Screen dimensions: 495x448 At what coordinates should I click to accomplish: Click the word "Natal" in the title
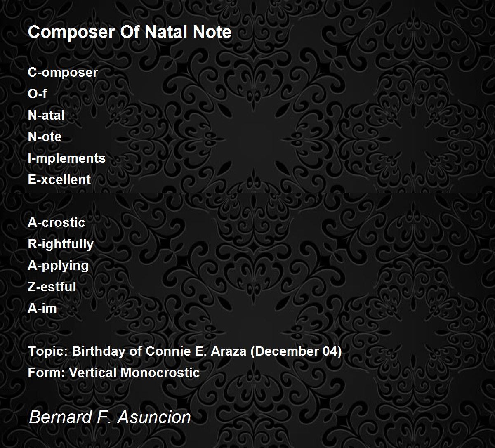point(171,32)
